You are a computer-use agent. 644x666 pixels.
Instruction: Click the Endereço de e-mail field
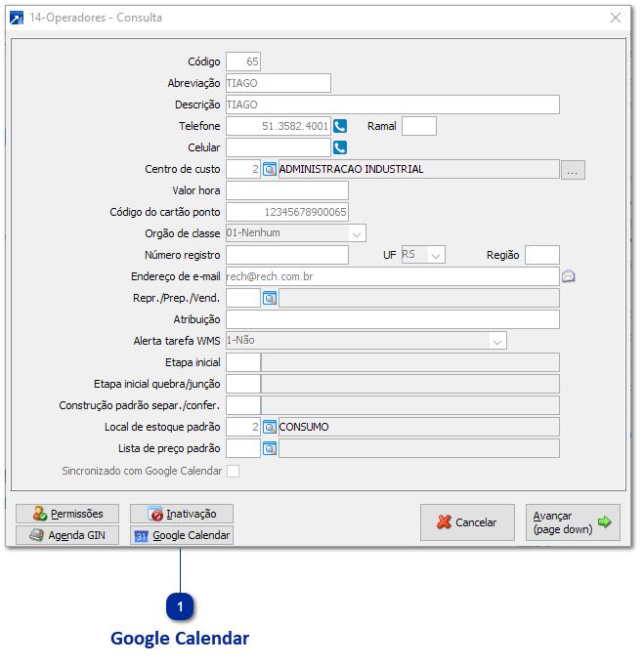[393, 276]
